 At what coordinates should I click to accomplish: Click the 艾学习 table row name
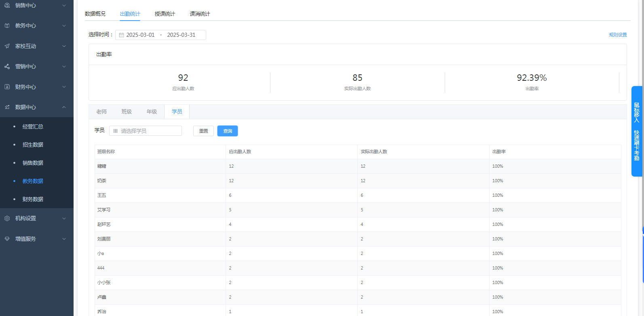coord(104,210)
